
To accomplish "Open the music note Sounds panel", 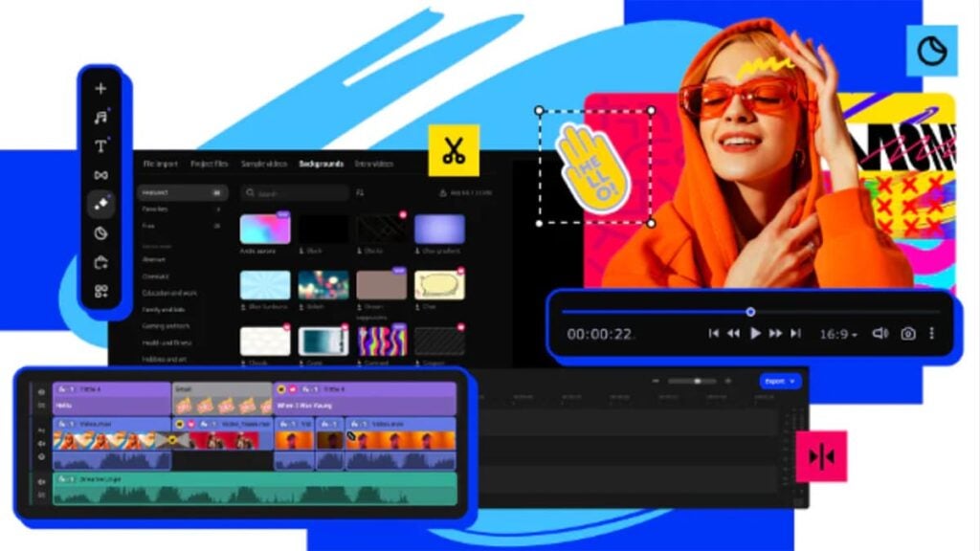I will tap(100, 118).
